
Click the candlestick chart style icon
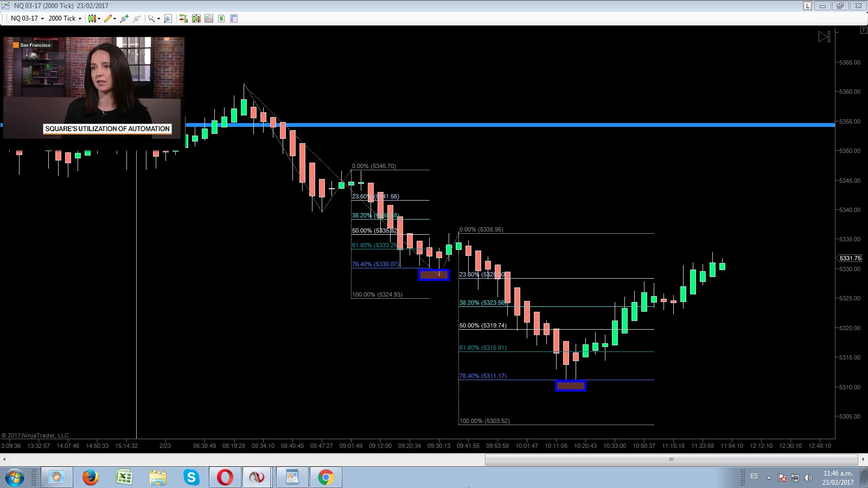click(x=92, y=18)
